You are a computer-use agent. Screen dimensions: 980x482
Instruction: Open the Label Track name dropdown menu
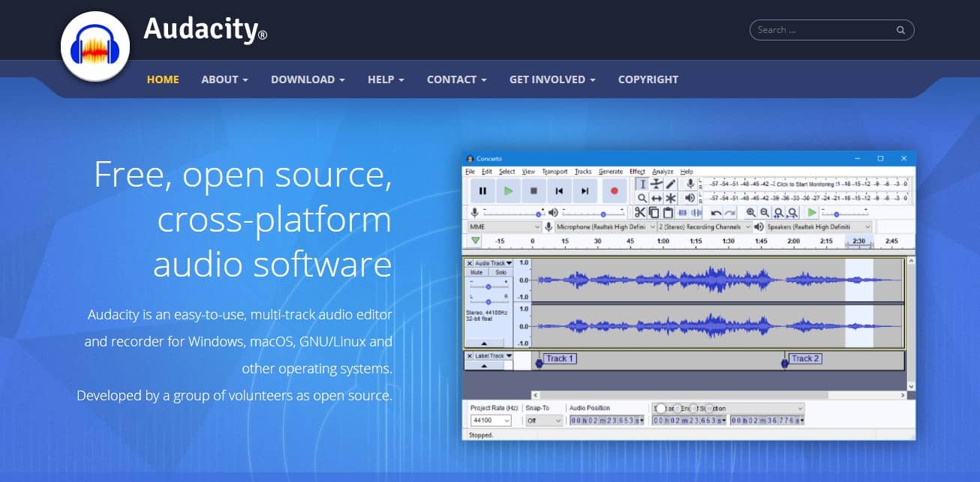(494, 355)
